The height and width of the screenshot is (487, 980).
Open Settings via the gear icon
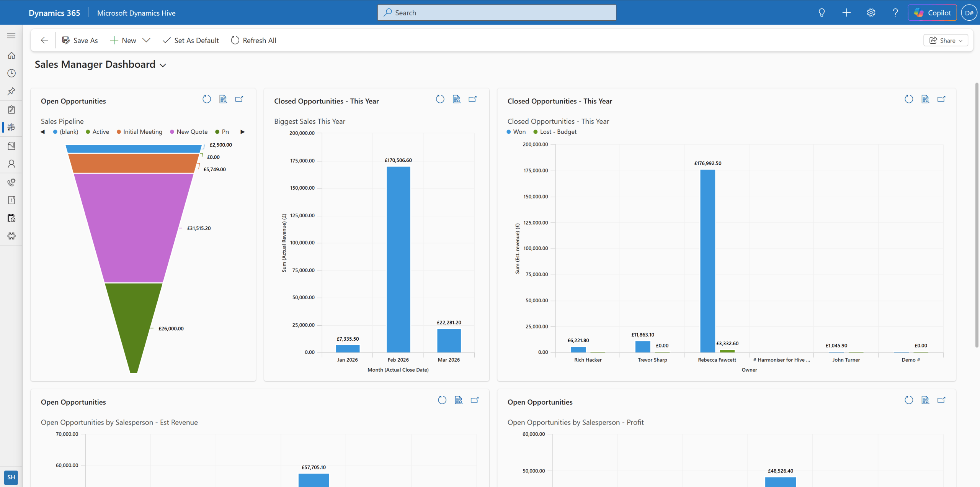[871, 12]
